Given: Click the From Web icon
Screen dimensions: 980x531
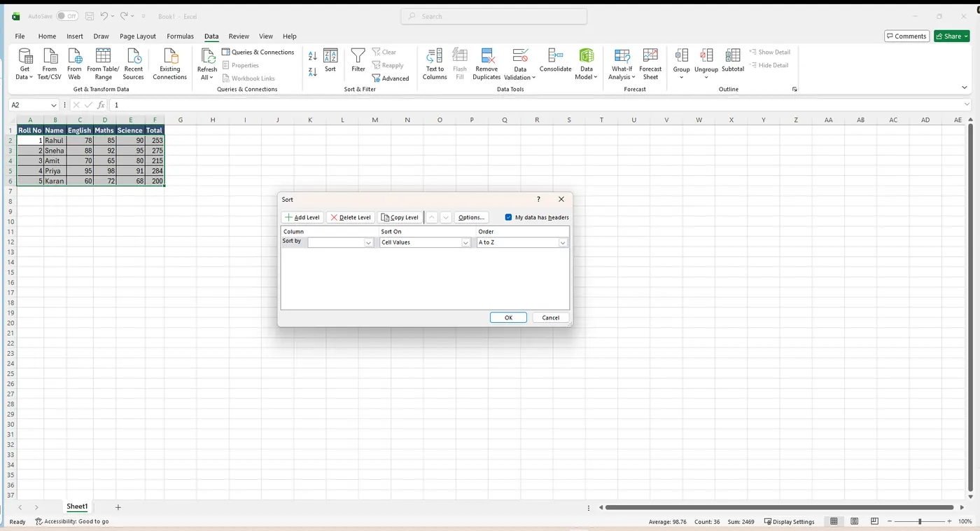Looking at the screenshot, I should tap(74, 64).
